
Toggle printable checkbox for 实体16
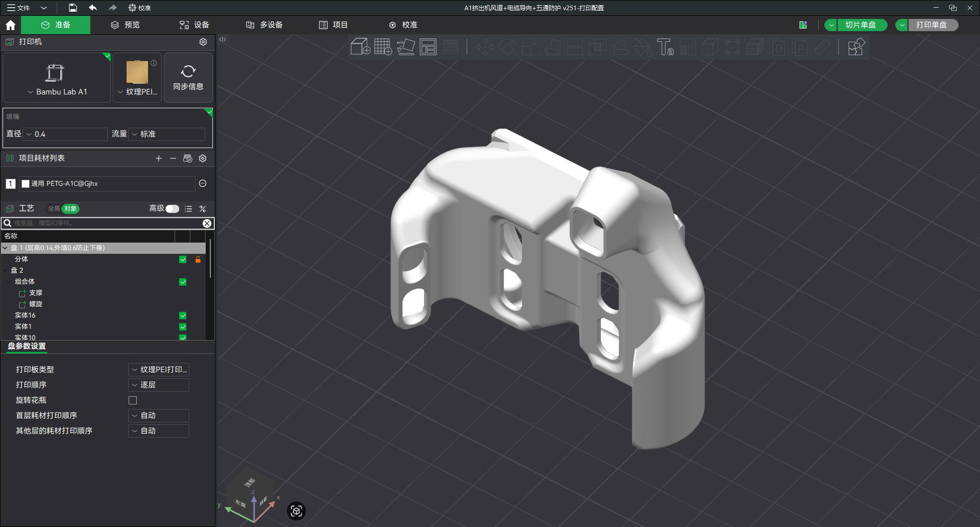[183, 316]
